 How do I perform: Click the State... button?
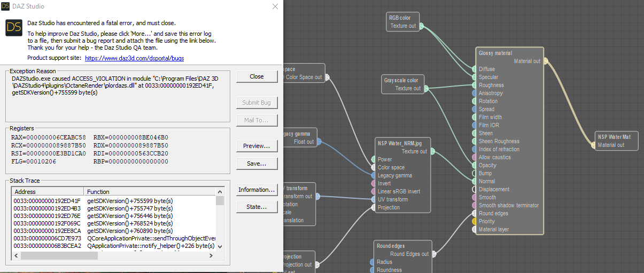coord(257,207)
